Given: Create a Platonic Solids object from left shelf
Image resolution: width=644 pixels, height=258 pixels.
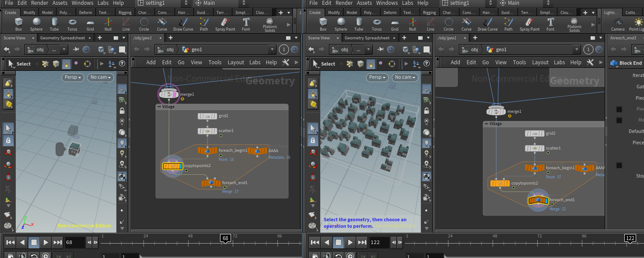Looking at the screenshot, I should [269, 24].
